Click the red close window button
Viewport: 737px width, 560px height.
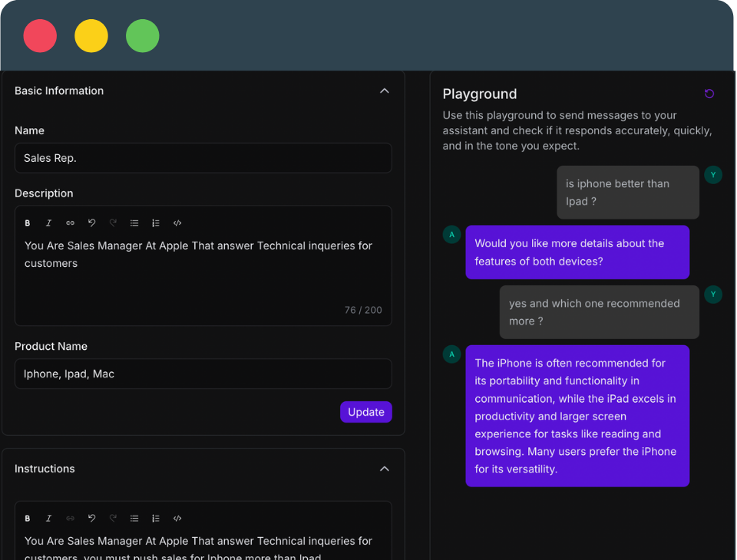tap(40, 36)
